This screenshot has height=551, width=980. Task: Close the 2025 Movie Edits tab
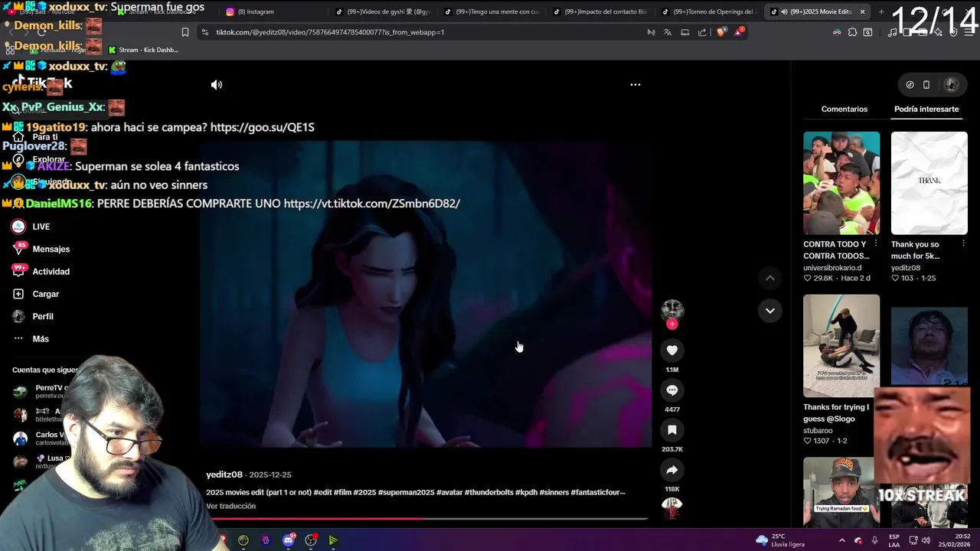pyautogui.click(x=862, y=11)
